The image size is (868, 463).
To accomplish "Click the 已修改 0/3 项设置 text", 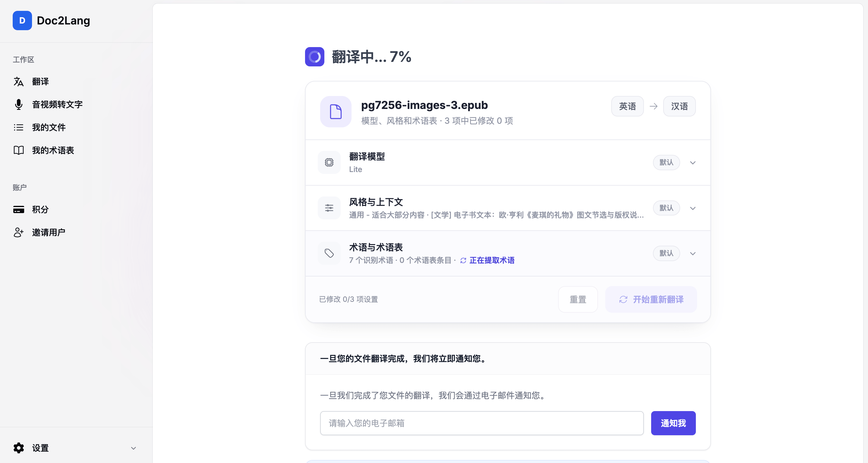I will click(349, 299).
